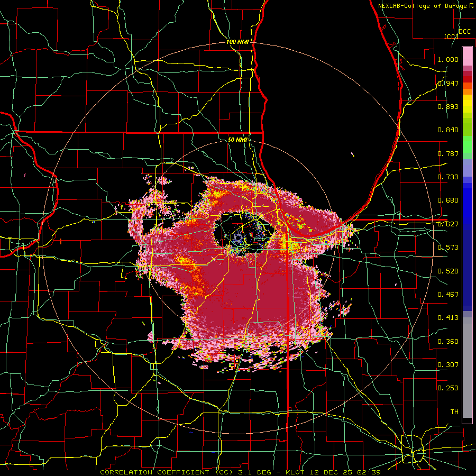
Task: Click the 100 NMI range ring label
Action: pyautogui.click(x=237, y=42)
